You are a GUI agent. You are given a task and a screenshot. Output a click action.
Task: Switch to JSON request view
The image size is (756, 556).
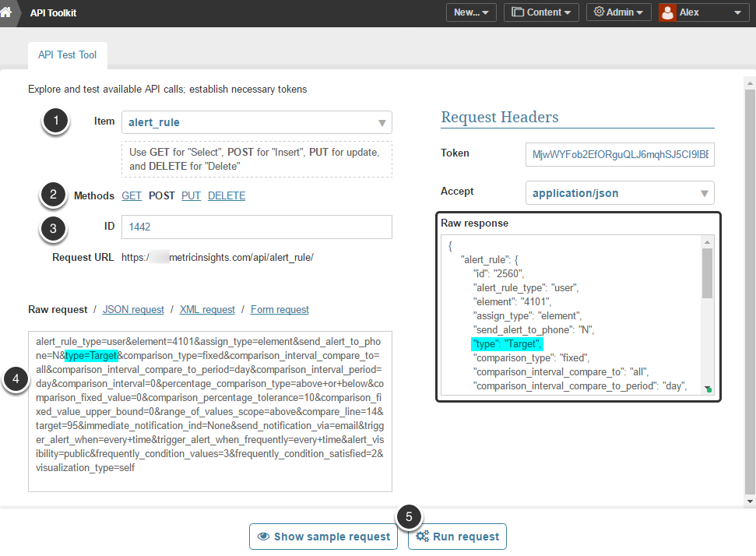coord(133,309)
